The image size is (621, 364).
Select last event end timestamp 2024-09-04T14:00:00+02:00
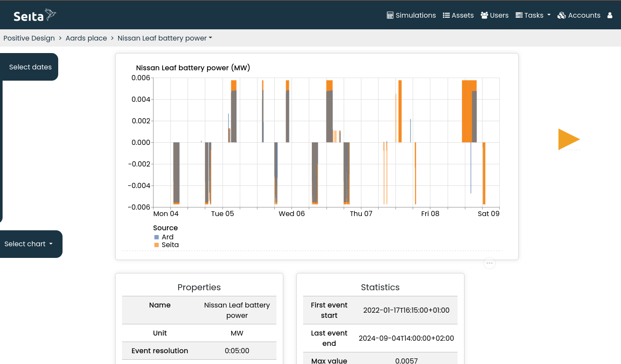[406, 338]
